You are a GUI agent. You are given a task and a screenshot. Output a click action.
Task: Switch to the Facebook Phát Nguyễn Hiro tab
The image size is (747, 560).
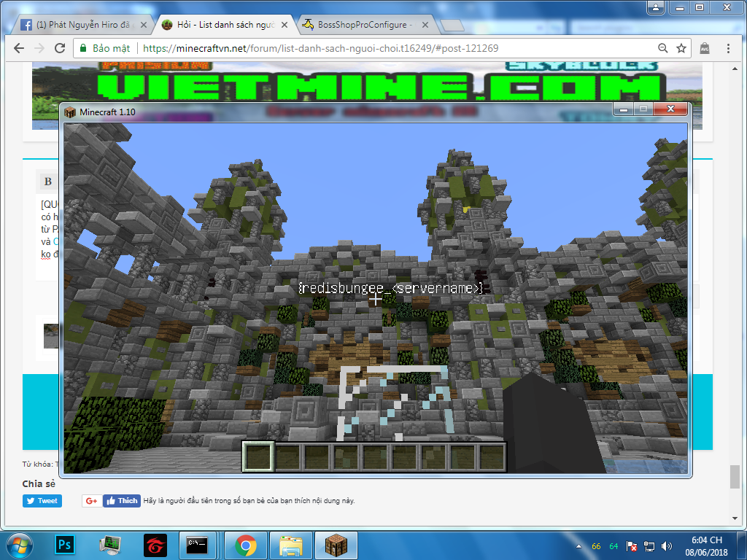coord(82,25)
